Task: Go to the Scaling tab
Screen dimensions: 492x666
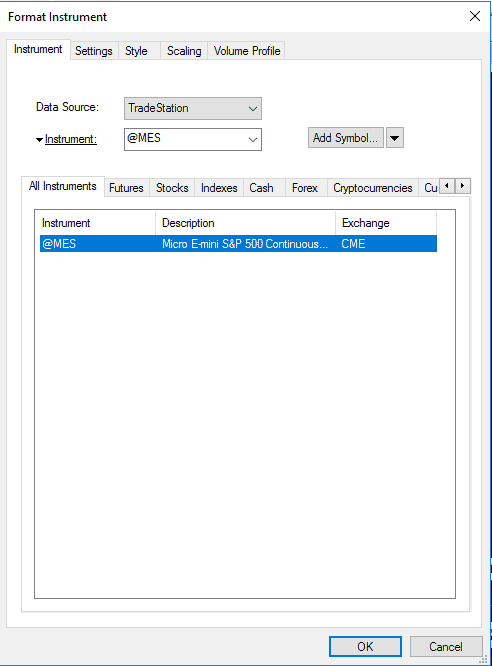Action: click(x=184, y=51)
